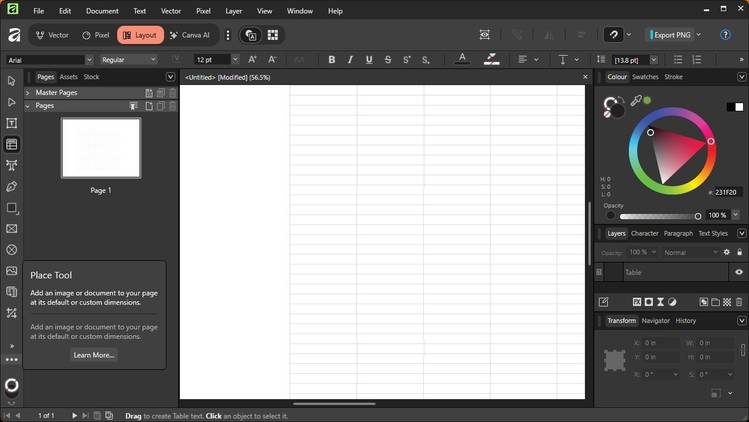The height and width of the screenshot is (422, 749).
Task: Open the toolbar more options dots
Action: click(x=228, y=35)
